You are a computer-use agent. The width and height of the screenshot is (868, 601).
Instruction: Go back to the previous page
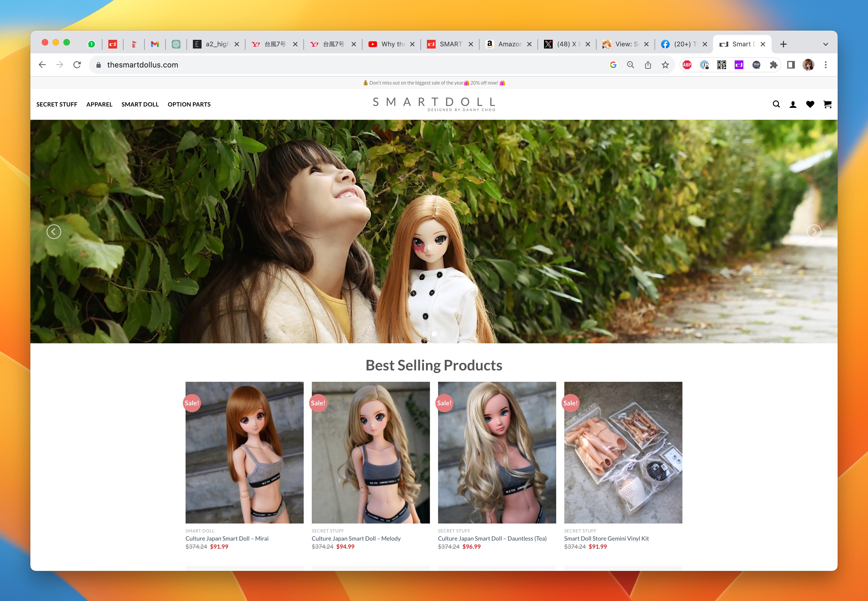(42, 65)
